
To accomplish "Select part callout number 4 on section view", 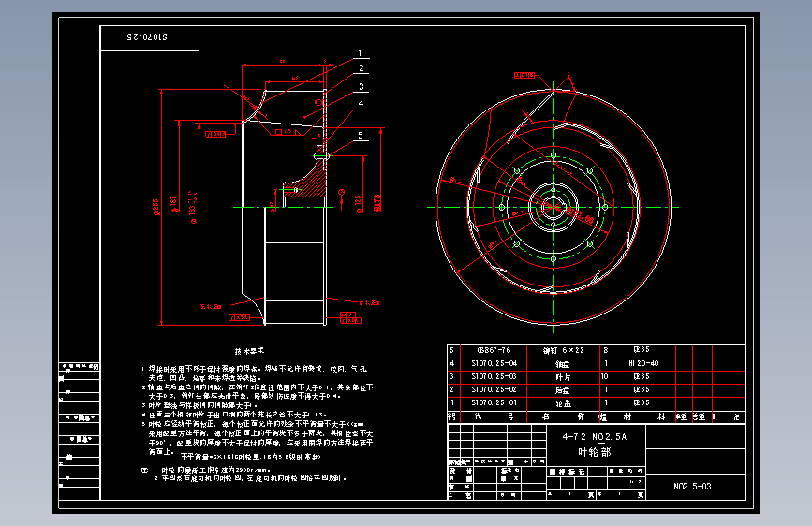I will coord(361,103).
